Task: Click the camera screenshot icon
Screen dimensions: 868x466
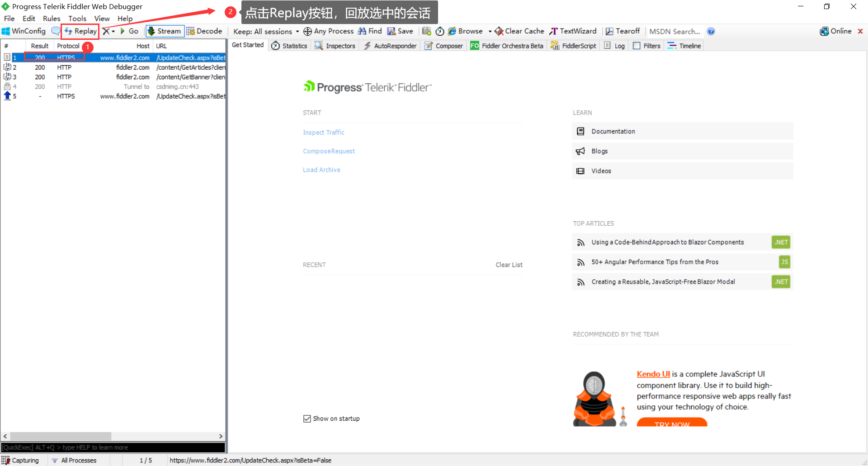Action: [x=426, y=31]
